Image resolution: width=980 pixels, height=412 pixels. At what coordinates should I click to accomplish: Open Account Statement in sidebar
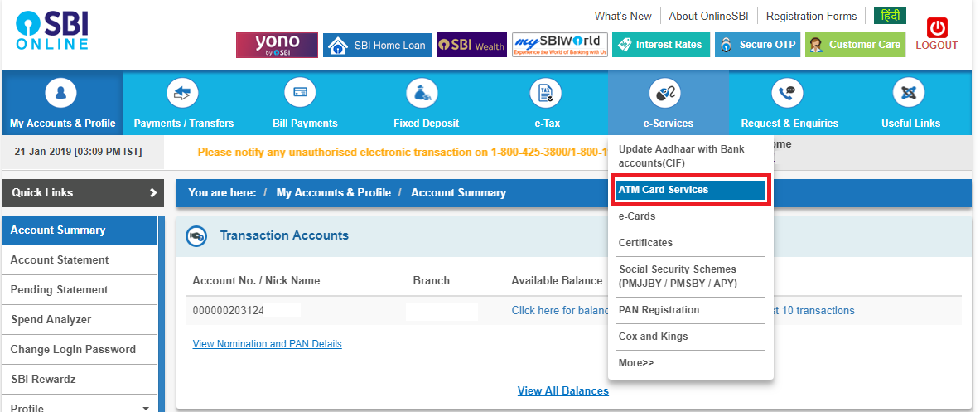click(80, 260)
